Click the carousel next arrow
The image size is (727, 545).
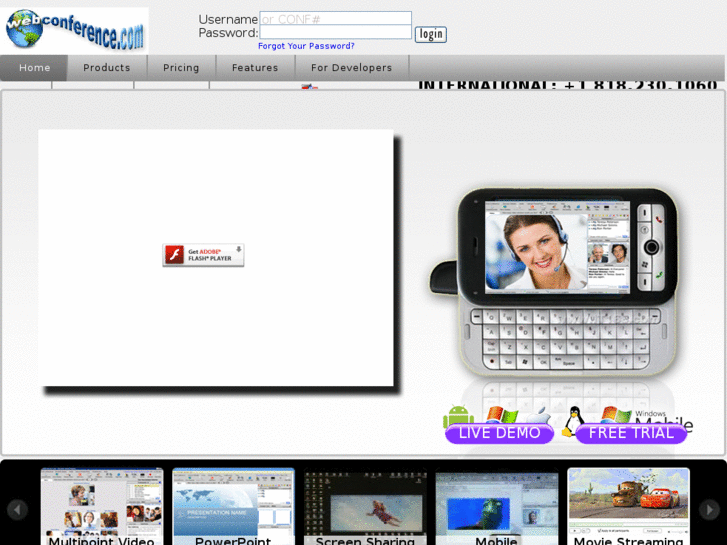709,510
